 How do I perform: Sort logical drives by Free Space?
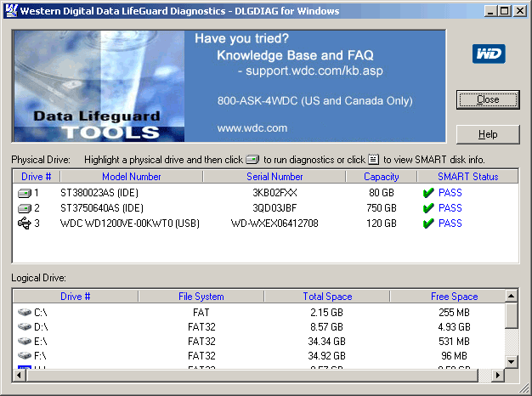(455, 297)
